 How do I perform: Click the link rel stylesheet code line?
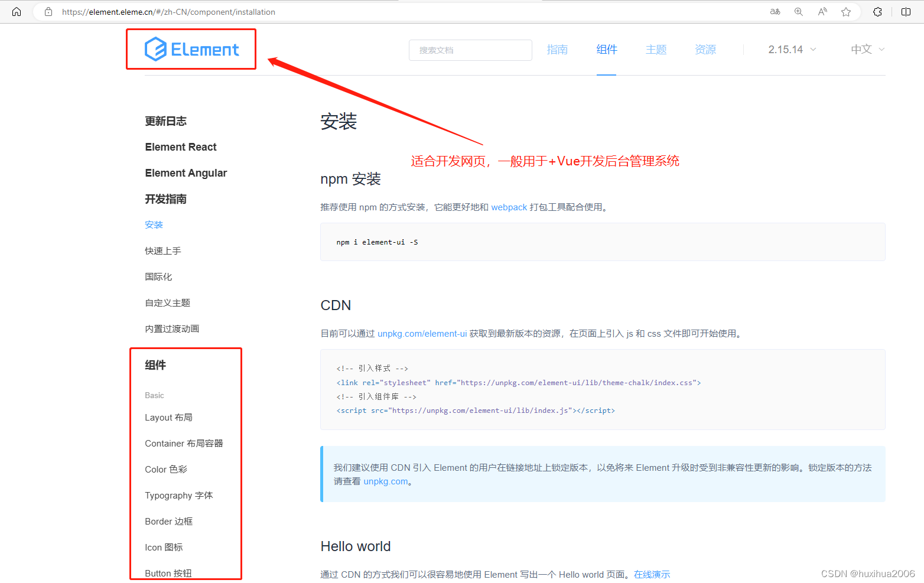click(x=519, y=383)
